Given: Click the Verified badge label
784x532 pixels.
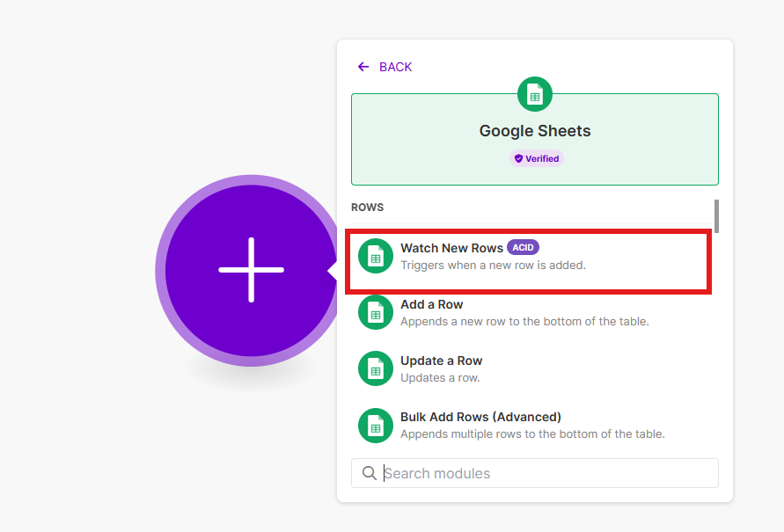Looking at the screenshot, I should tap(542, 159).
